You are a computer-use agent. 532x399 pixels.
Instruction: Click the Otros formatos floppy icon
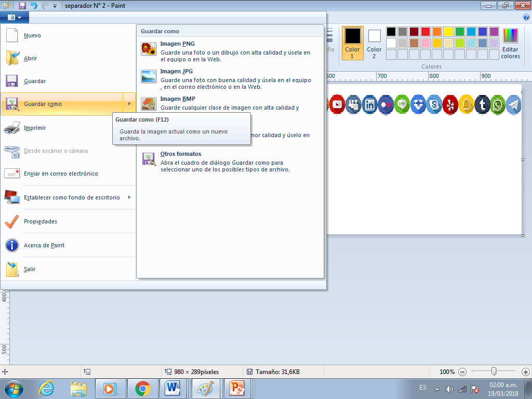point(149,159)
